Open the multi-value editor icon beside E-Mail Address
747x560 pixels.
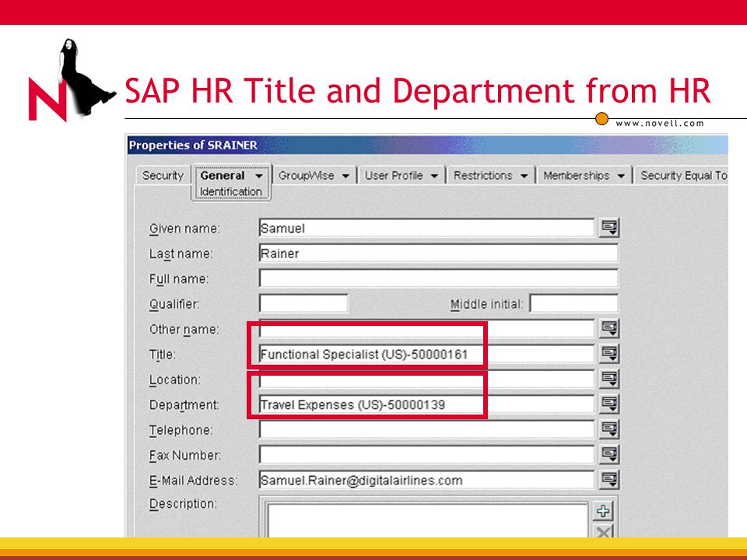point(609,480)
